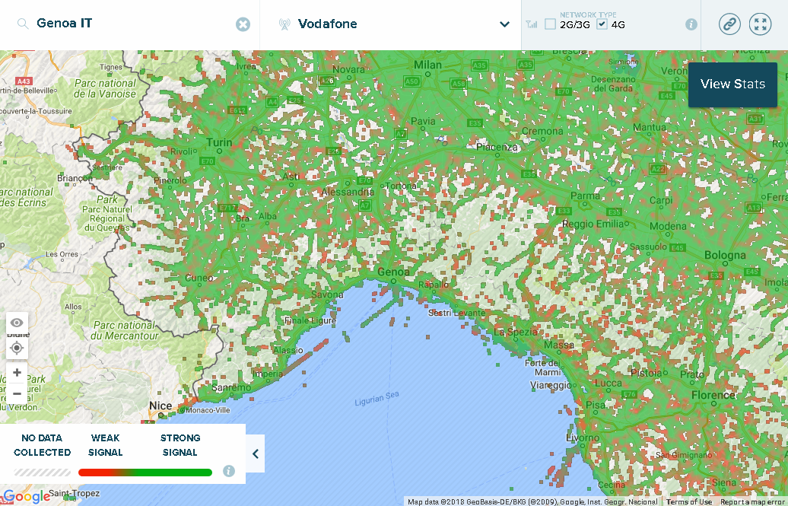Click the Google logo on map
Viewport: 788px width, 506px height.
click(26, 496)
